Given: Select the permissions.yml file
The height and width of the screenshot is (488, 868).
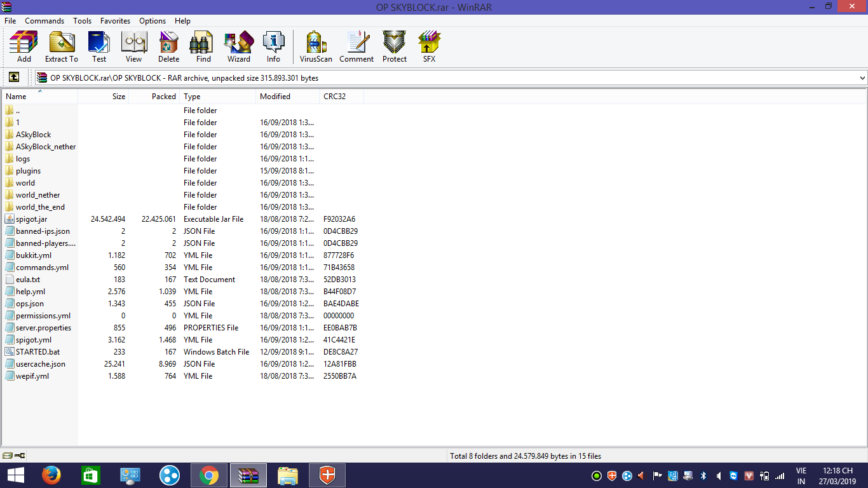Looking at the screenshot, I should pyautogui.click(x=43, y=316).
